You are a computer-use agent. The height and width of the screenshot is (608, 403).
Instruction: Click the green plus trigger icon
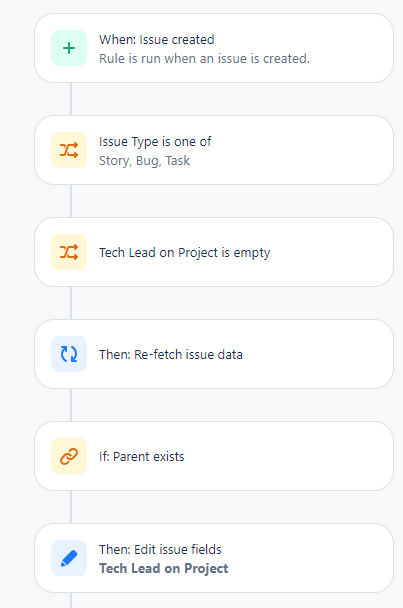coord(69,48)
